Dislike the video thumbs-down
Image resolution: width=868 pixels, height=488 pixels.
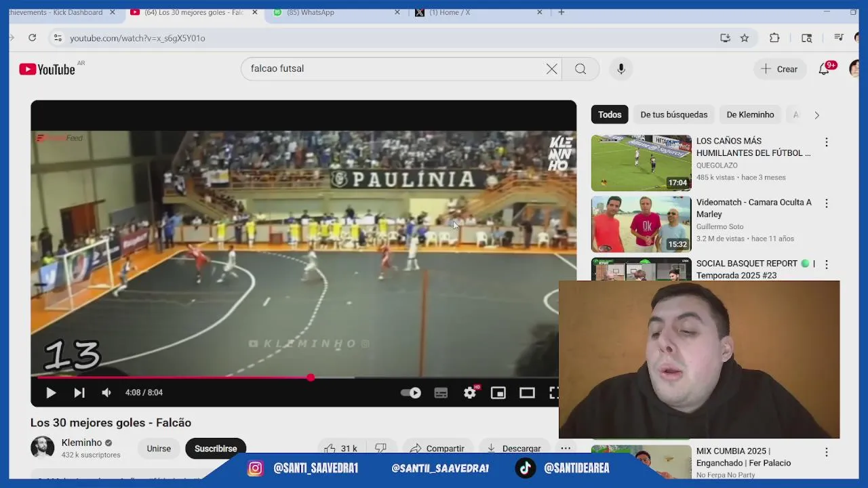pyautogui.click(x=381, y=449)
